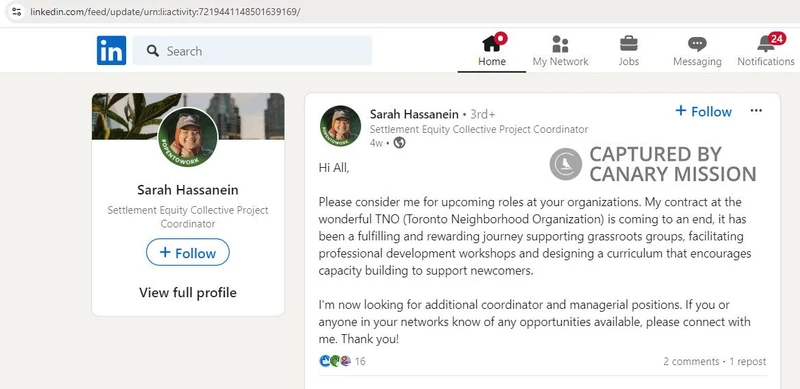Click the sidebar profile photo
This screenshot has width=800, height=389.
tap(188, 137)
